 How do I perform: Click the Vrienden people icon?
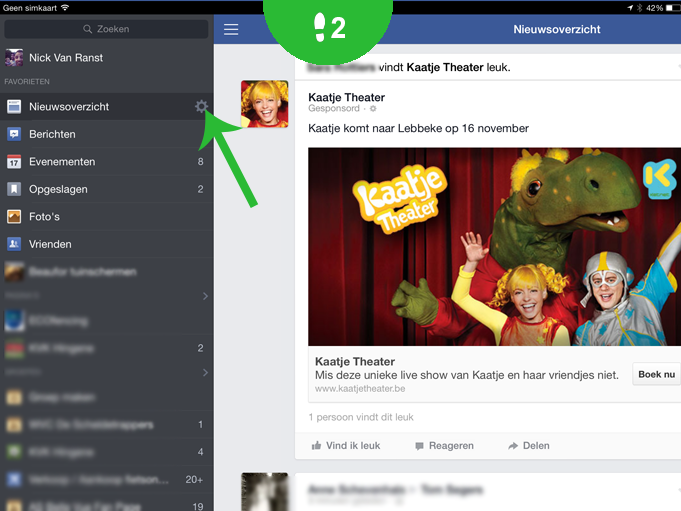click(14, 244)
